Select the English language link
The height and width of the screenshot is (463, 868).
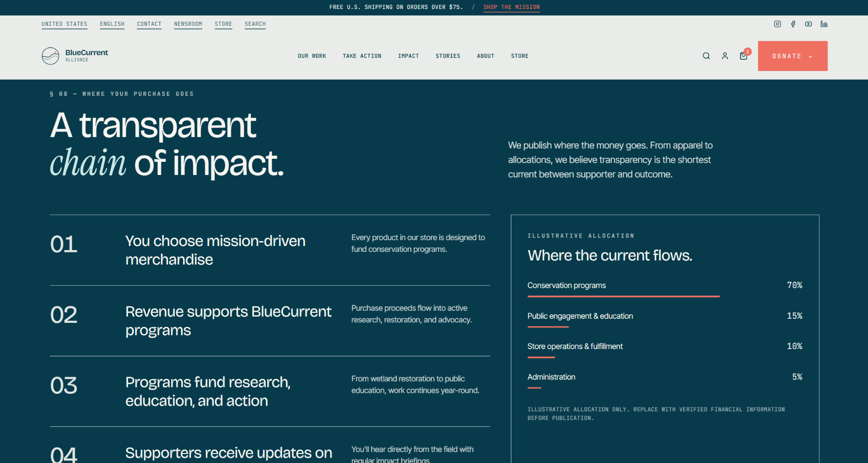(x=112, y=24)
